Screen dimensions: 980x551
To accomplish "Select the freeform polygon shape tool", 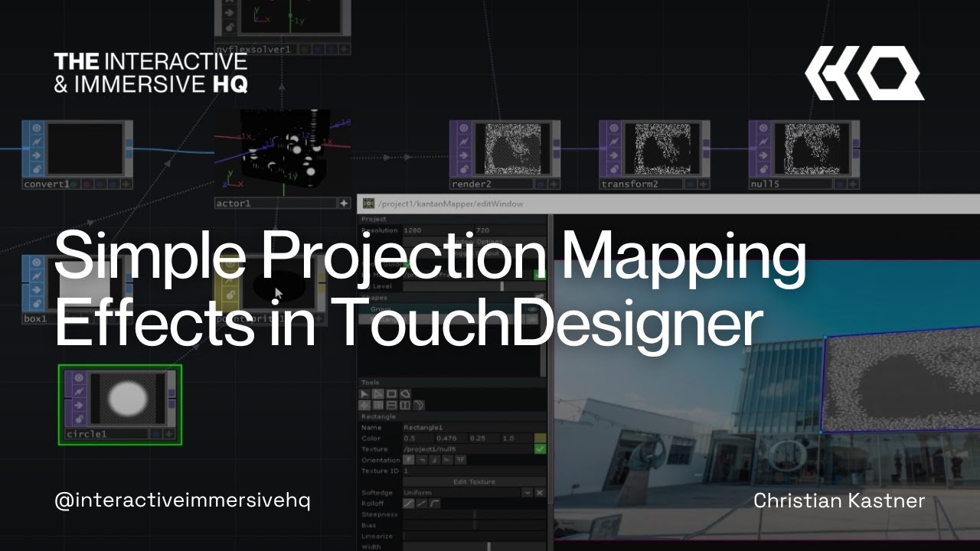I will coord(405,394).
